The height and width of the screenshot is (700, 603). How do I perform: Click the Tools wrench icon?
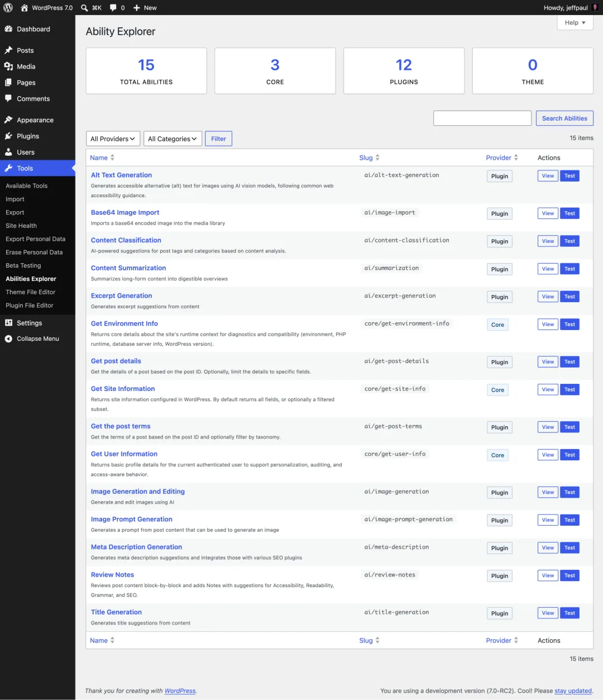(x=8, y=168)
